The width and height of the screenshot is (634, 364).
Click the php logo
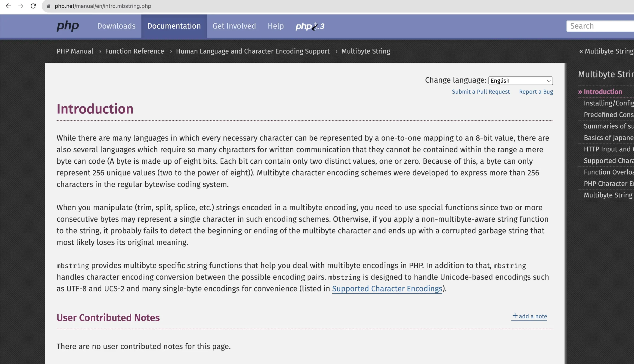[68, 26]
